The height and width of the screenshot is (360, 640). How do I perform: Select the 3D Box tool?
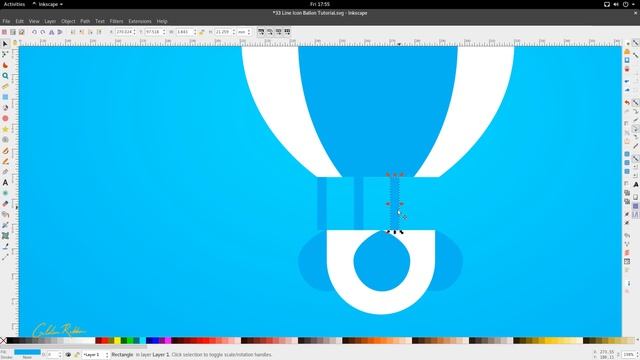pos(5,108)
